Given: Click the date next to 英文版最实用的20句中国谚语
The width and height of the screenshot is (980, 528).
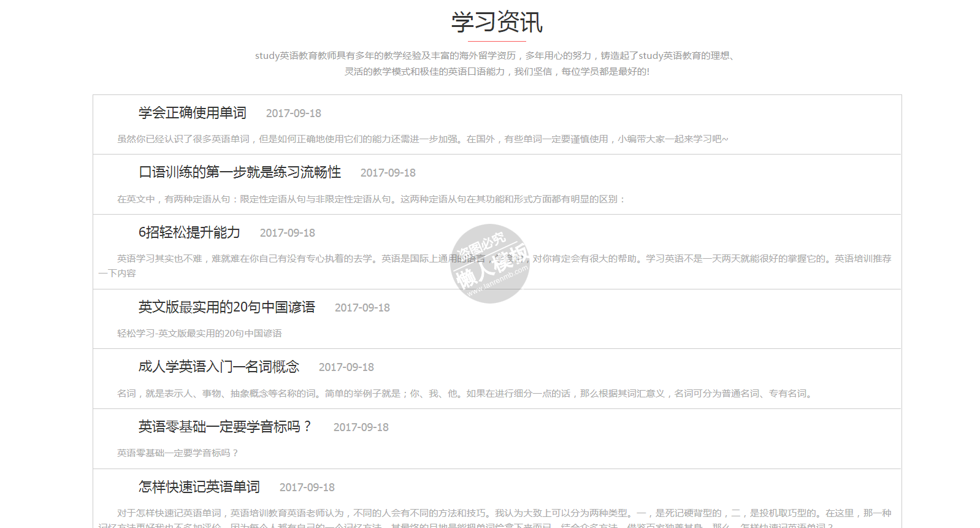Looking at the screenshot, I should [362, 308].
